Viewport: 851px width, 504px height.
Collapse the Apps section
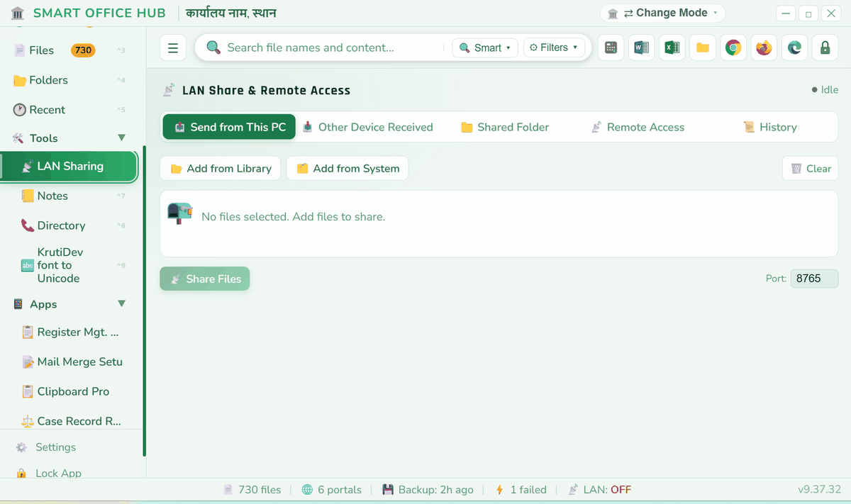click(x=121, y=304)
